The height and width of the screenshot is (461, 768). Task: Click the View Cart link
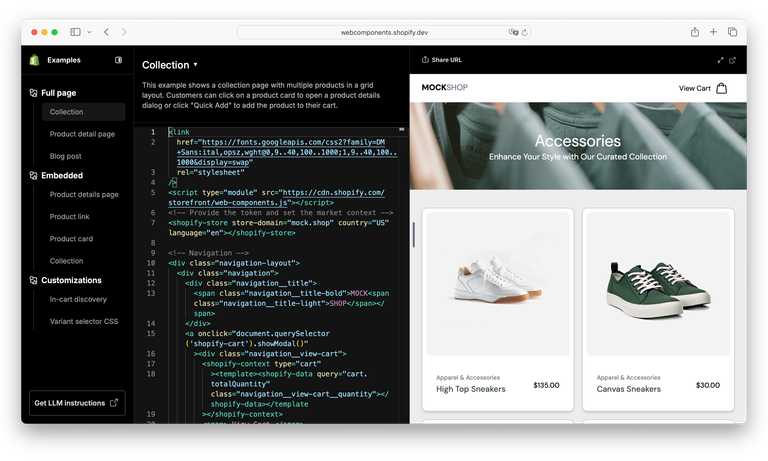point(695,88)
